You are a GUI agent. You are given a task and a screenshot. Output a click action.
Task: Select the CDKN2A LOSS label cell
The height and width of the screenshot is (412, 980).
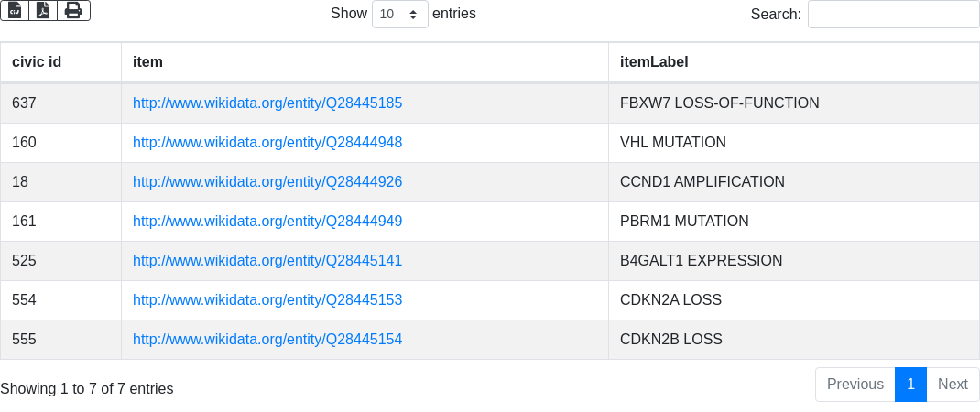[670, 300]
